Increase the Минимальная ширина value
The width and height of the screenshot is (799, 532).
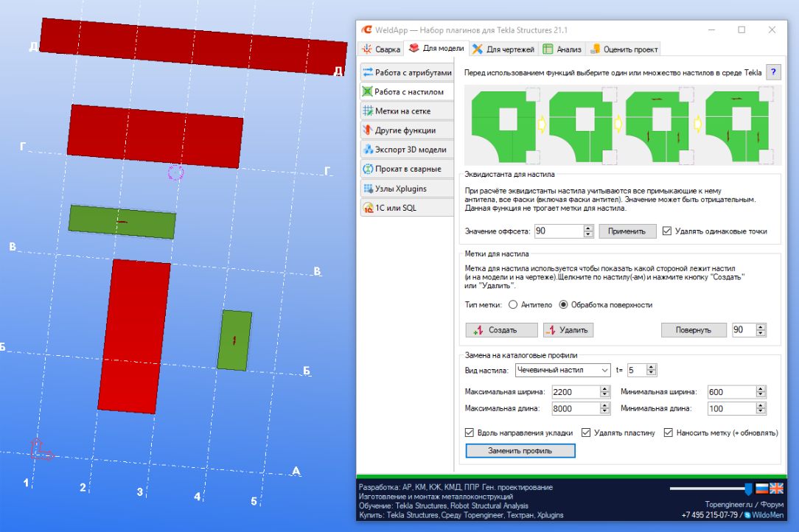point(761,389)
